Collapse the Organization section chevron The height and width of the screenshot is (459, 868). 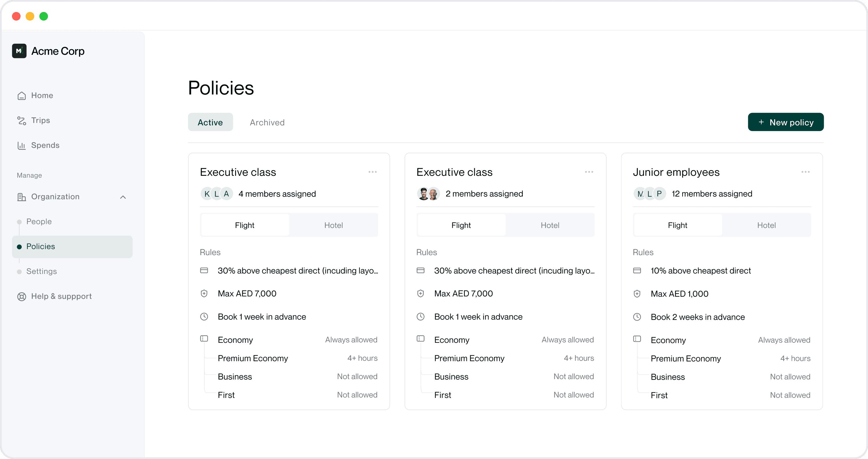(123, 197)
